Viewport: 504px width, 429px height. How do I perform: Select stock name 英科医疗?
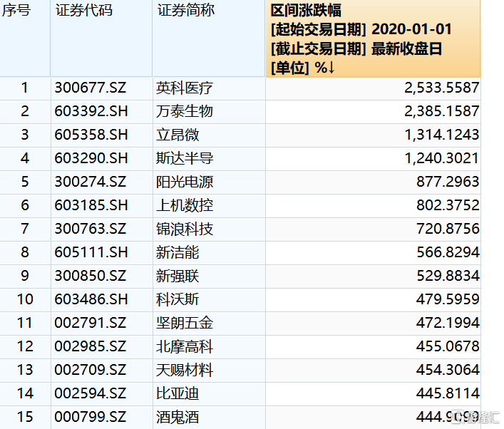[x=185, y=88]
